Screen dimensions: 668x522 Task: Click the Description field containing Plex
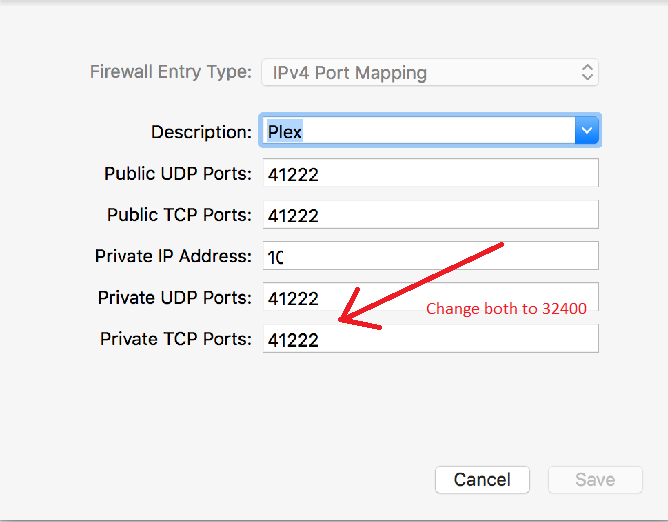[x=418, y=131]
